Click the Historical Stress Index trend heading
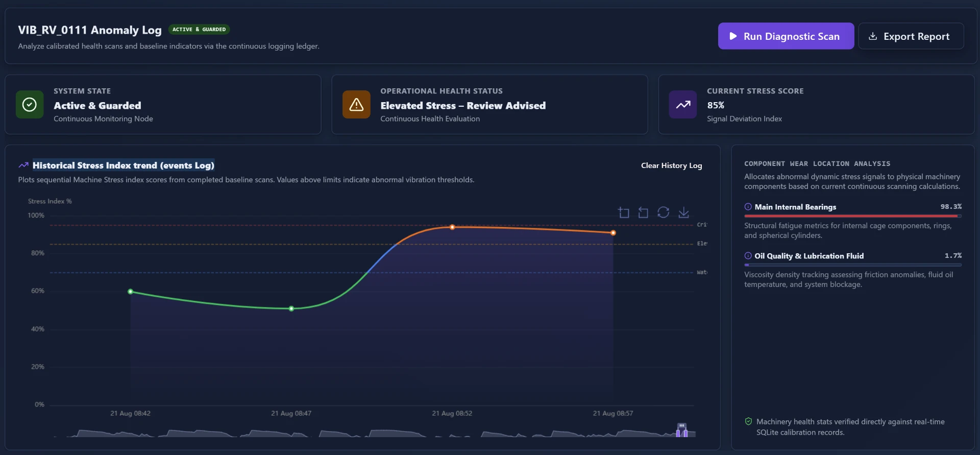Image resolution: width=980 pixels, height=455 pixels. [124, 165]
